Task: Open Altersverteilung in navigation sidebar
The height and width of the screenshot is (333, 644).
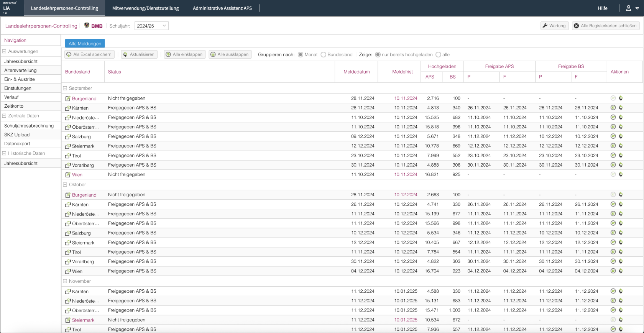Action: click(20, 70)
